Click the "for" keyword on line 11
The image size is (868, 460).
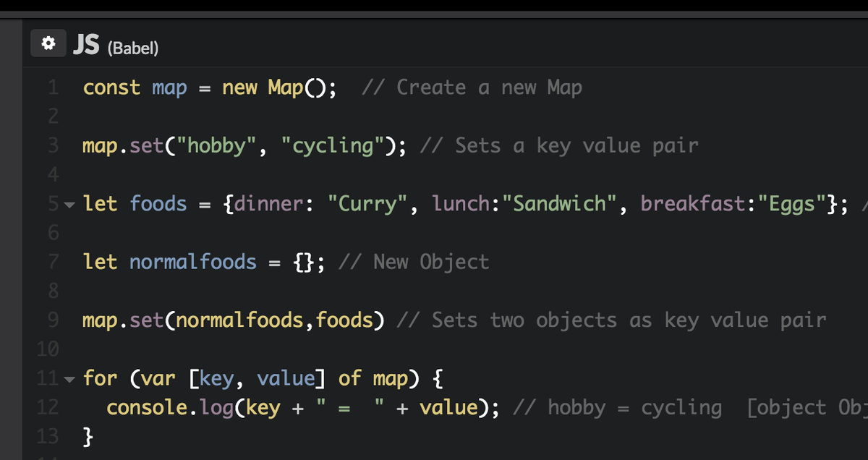(x=100, y=378)
